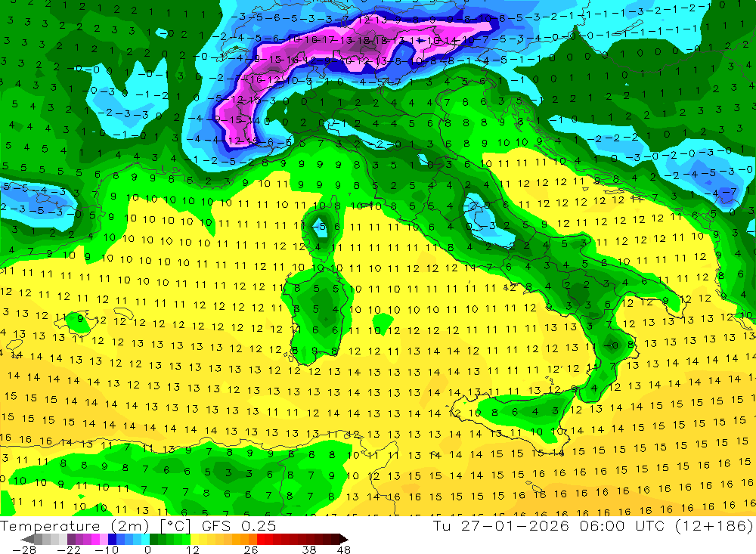Screen dimensions: 756x554
Task: Click the "38" legend scale value
Action: (309, 549)
